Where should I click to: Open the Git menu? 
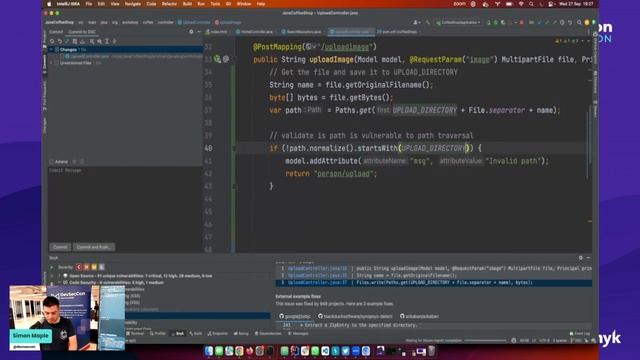[228, 4]
